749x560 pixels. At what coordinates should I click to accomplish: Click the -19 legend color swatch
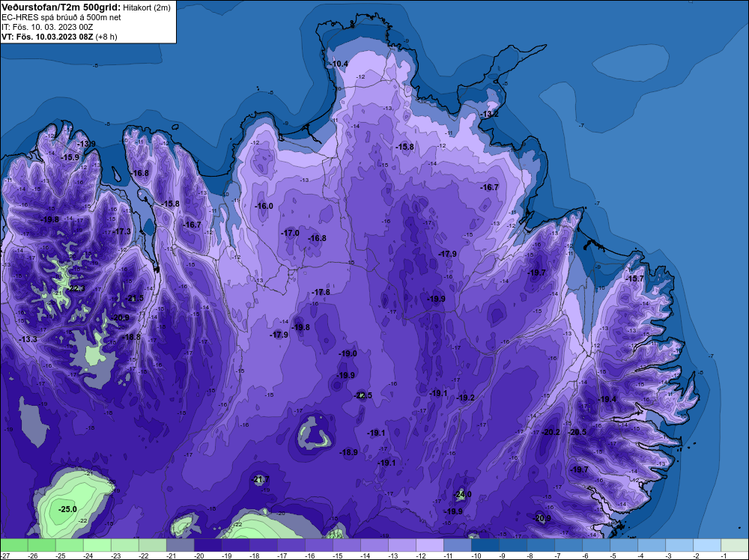[x=235, y=545]
